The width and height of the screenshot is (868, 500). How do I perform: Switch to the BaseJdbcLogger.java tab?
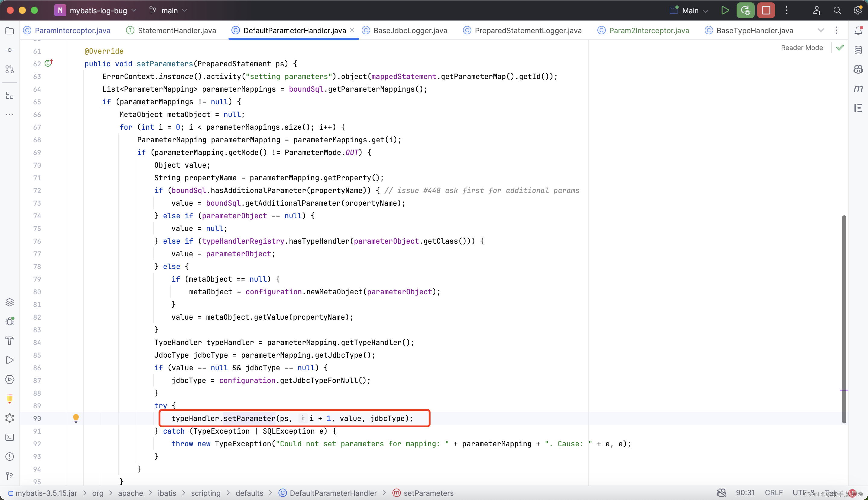pos(405,30)
